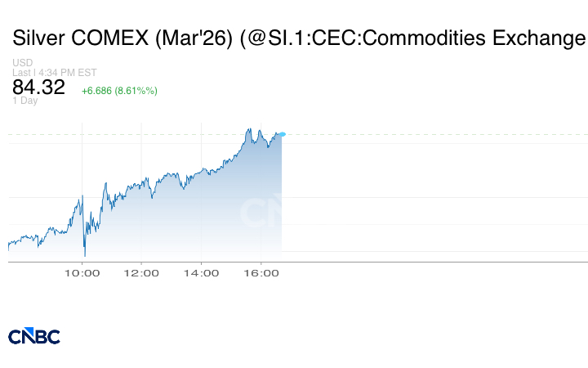Click the word Last above the price
Viewport: 588px width, 368px height.
(x=20, y=72)
